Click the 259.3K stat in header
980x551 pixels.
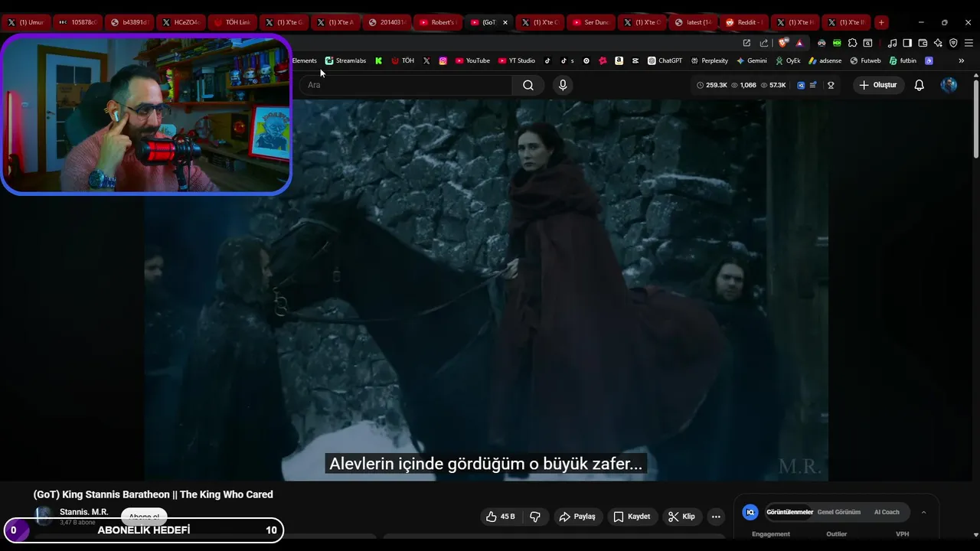point(712,85)
